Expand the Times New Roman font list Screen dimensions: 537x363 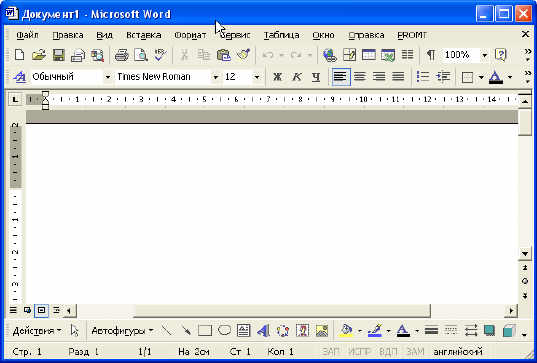(x=215, y=77)
